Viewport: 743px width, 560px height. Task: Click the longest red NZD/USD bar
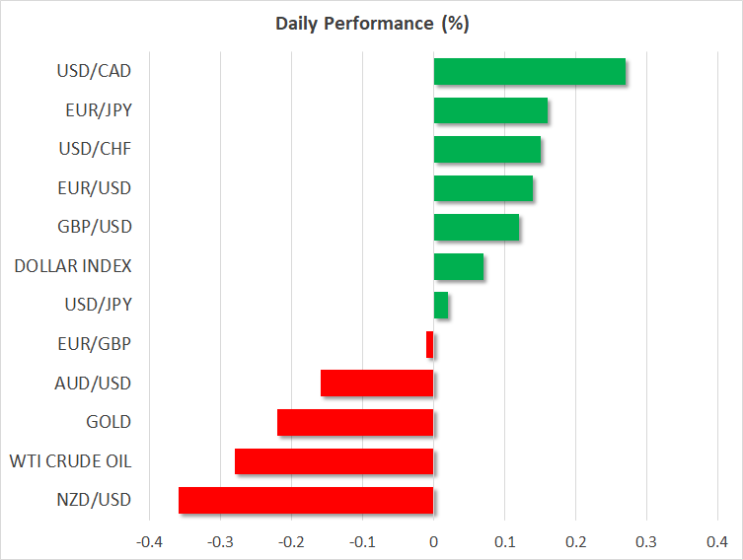click(306, 500)
